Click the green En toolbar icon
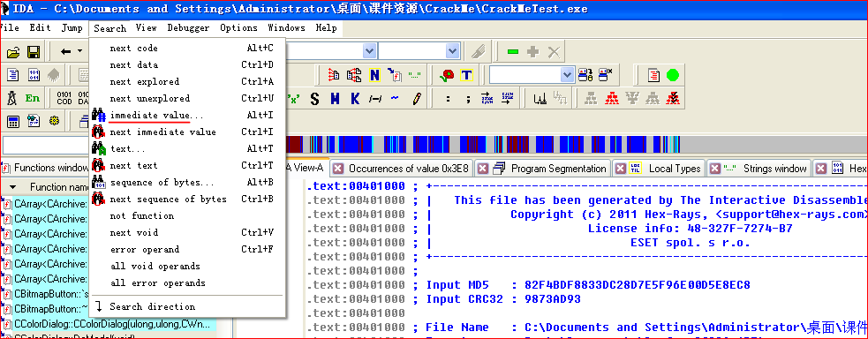 tap(33, 99)
